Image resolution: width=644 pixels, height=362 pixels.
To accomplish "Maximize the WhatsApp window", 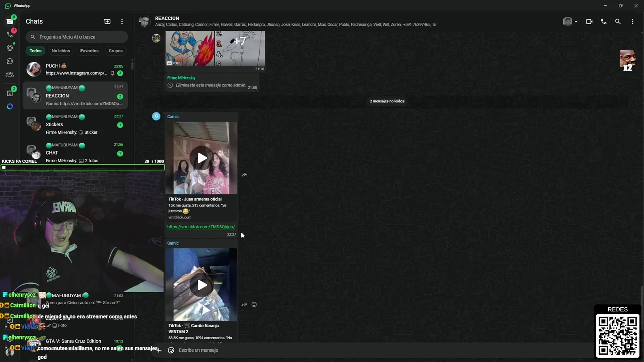I will [x=620, y=5].
